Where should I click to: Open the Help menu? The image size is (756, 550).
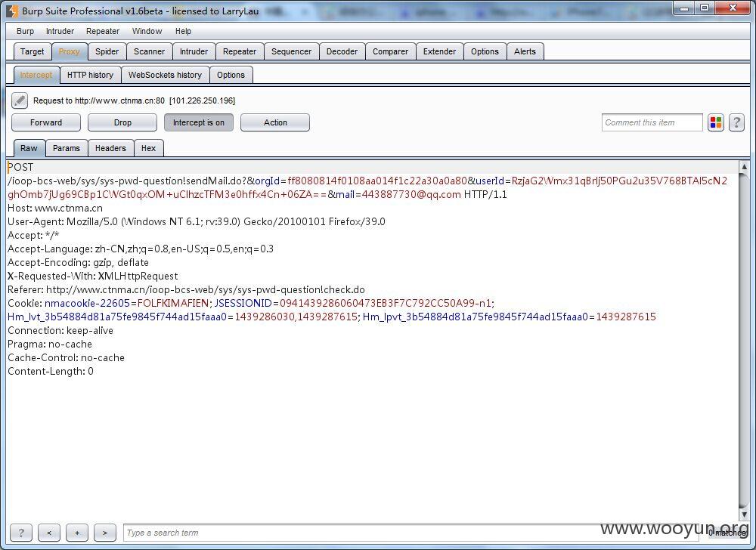tap(183, 31)
